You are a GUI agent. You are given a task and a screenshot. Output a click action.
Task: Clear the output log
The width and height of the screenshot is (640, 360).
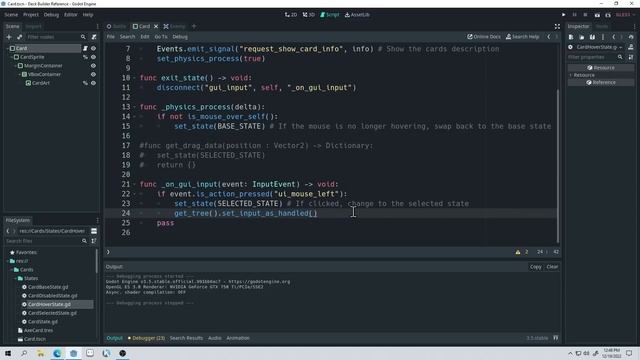pos(552,267)
